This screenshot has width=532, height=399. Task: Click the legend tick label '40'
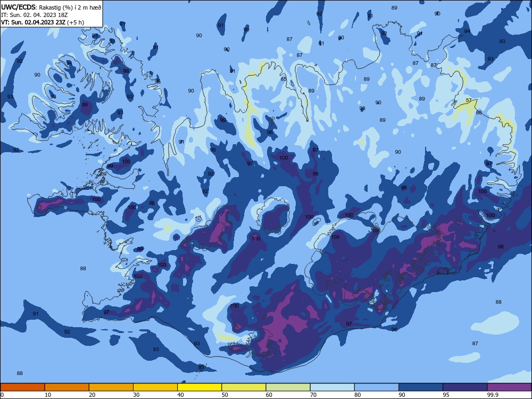pos(180,395)
